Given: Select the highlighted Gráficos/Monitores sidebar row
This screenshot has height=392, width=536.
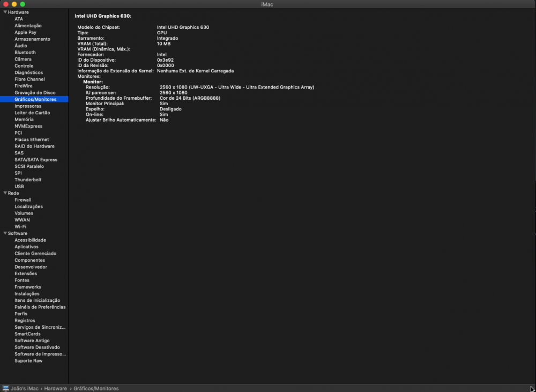Looking at the screenshot, I should coord(34,99).
